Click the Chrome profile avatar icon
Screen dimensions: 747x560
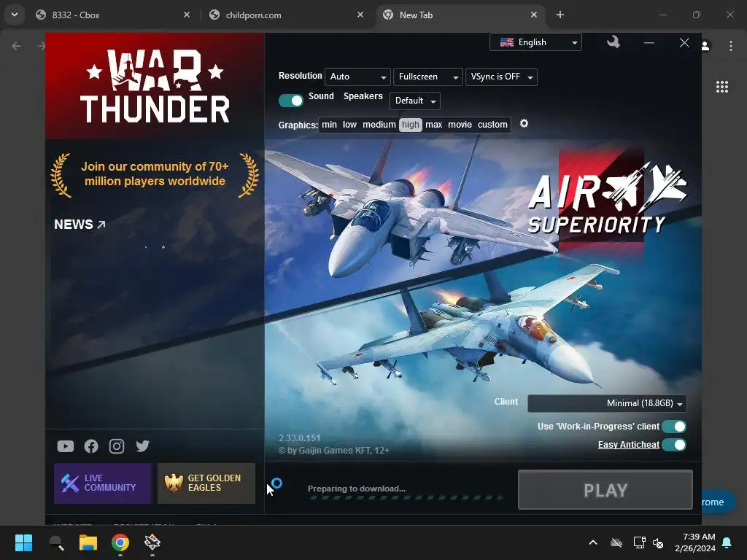point(705,46)
